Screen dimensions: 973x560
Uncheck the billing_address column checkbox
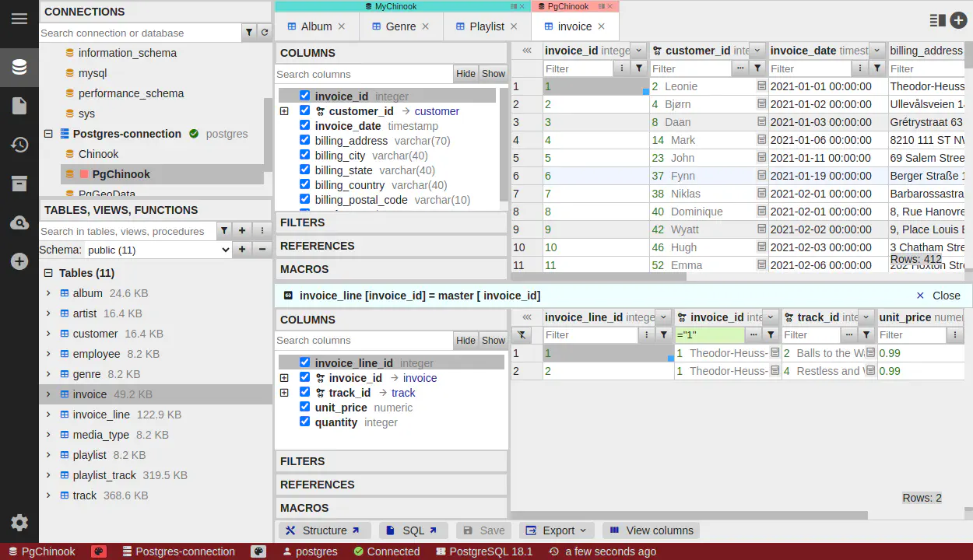coord(304,141)
